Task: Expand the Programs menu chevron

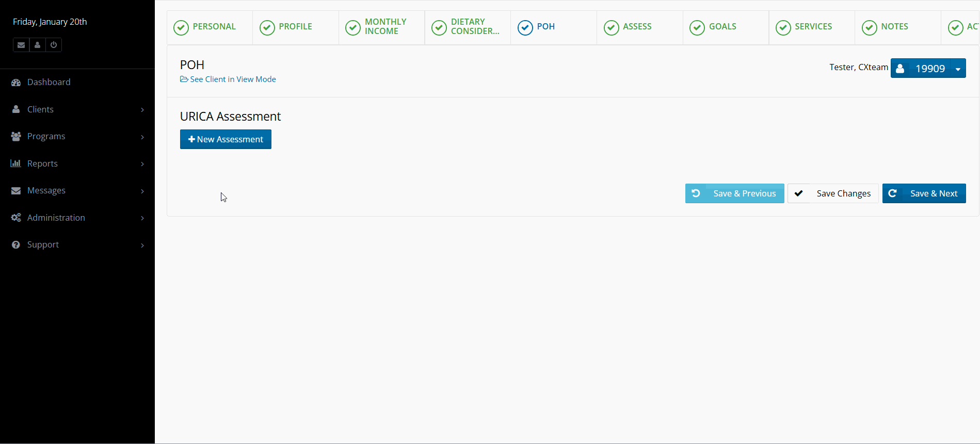Action: 142,137
